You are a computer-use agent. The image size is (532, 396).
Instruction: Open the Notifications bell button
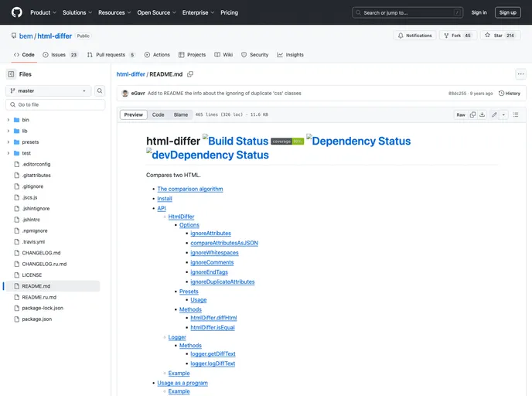[x=415, y=36]
